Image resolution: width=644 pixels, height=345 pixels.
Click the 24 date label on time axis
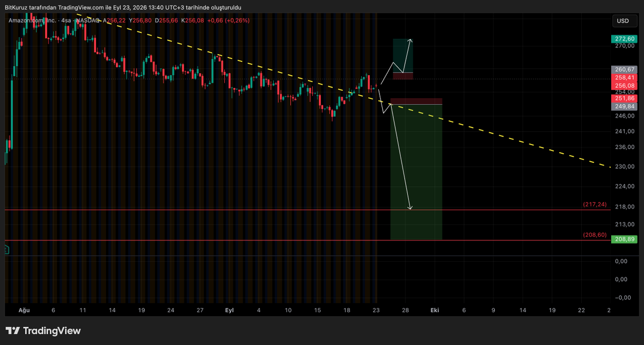click(x=171, y=311)
